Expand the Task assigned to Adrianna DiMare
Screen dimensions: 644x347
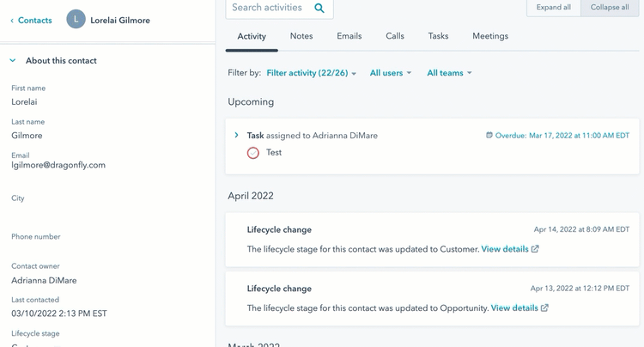(237, 135)
